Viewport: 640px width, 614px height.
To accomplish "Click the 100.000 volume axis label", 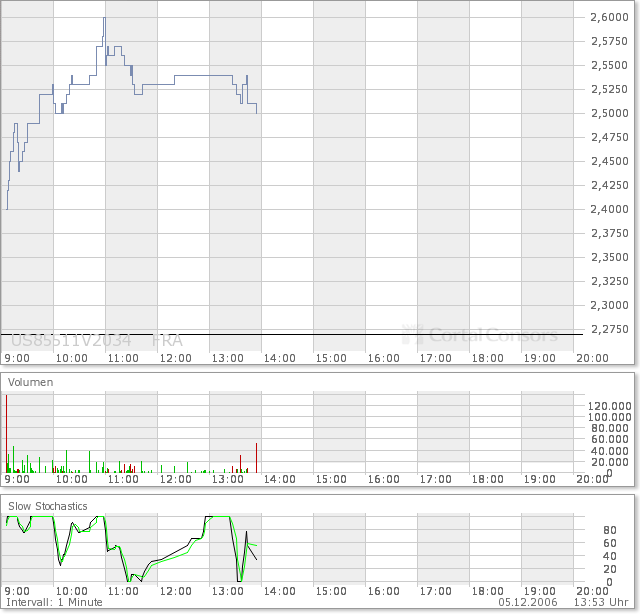I will click(x=609, y=417).
